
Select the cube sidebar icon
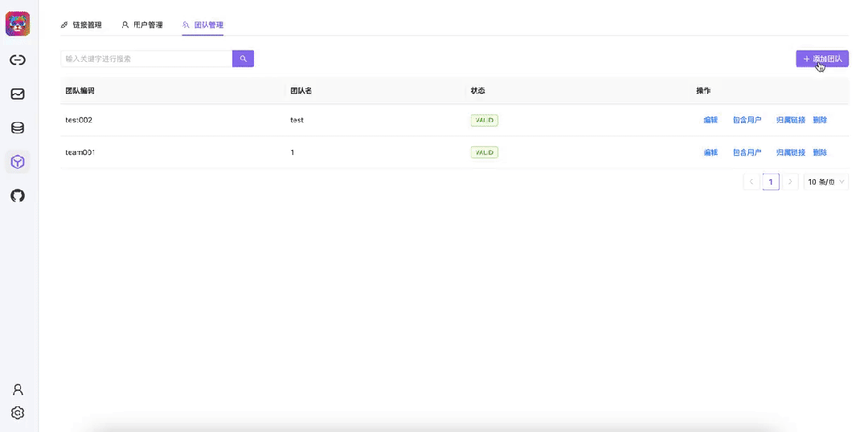click(x=18, y=162)
